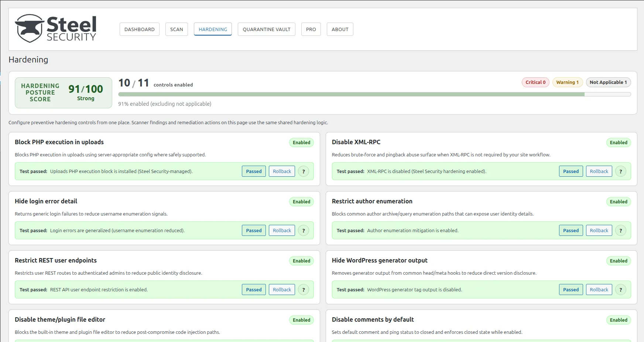Screen dimensions: 644x342
Task: Click the Steel Security anvil logo
Action: tap(56, 28)
